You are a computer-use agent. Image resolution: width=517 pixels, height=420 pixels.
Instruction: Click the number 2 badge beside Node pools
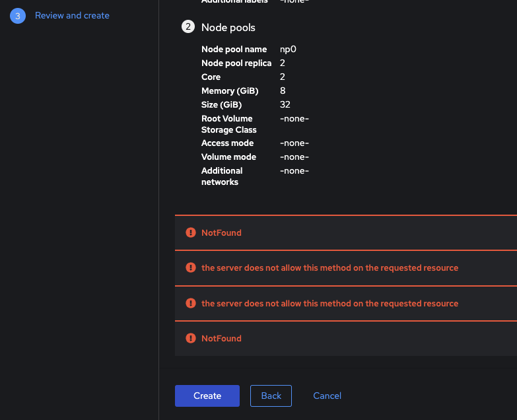(x=189, y=27)
